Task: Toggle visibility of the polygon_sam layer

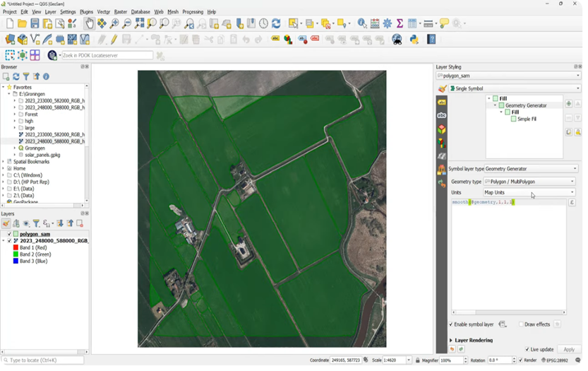Action: click(x=9, y=234)
